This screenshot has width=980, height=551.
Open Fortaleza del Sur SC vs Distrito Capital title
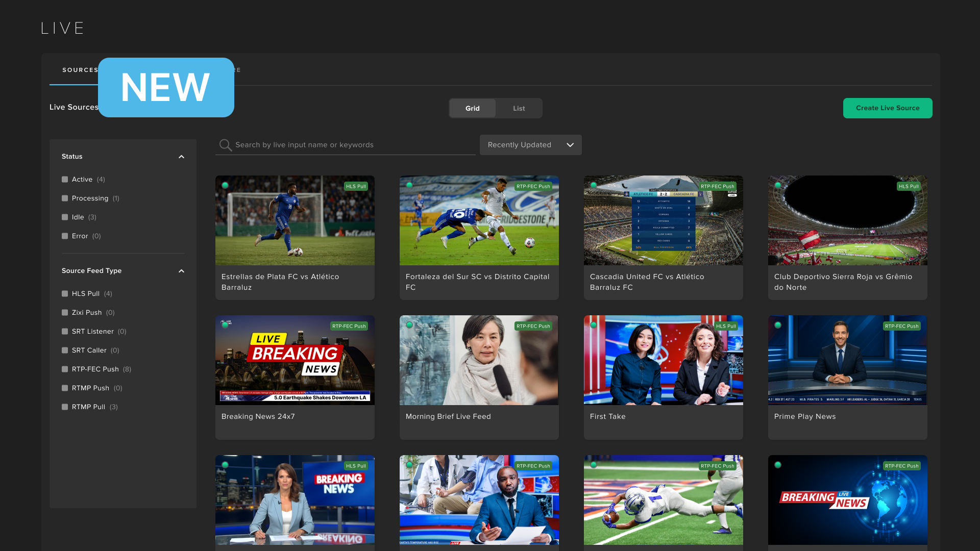pyautogui.click(x=477, y=282)
